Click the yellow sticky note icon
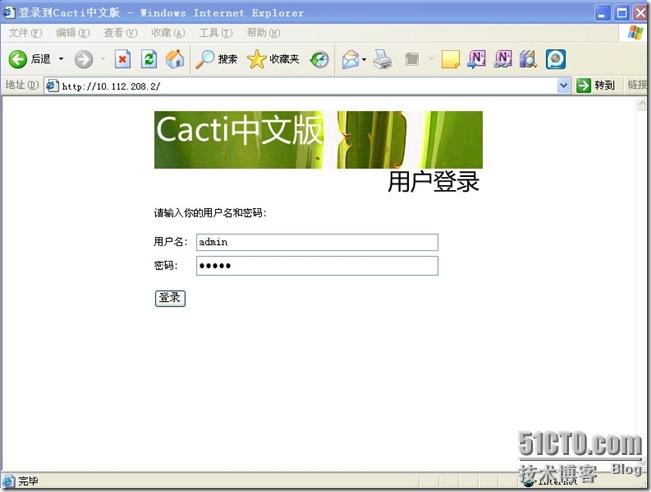 450,59
